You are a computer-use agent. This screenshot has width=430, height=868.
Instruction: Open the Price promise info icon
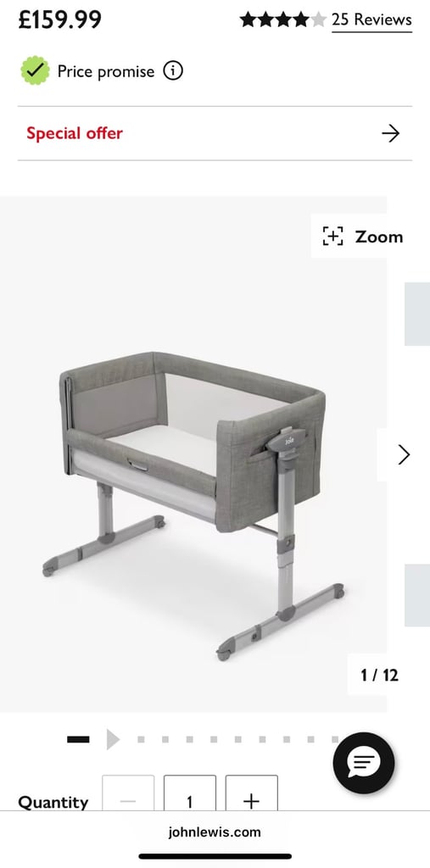173,71
